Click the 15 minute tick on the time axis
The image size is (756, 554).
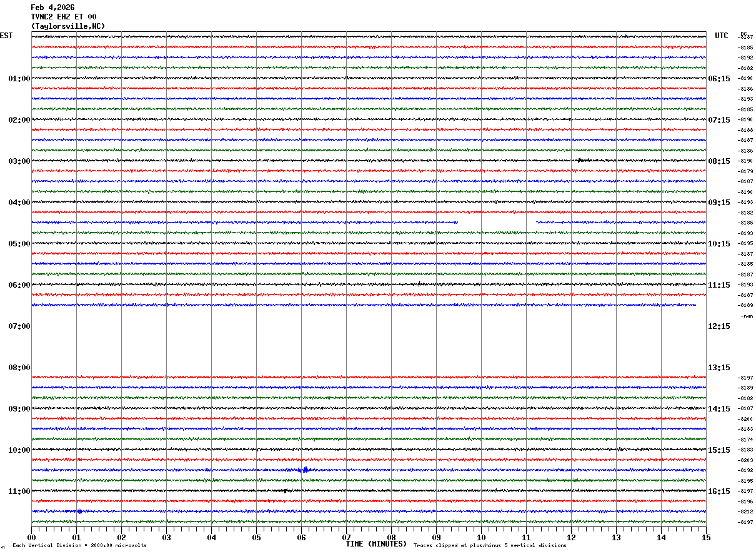pyautogui.click(x=706, y=537)
